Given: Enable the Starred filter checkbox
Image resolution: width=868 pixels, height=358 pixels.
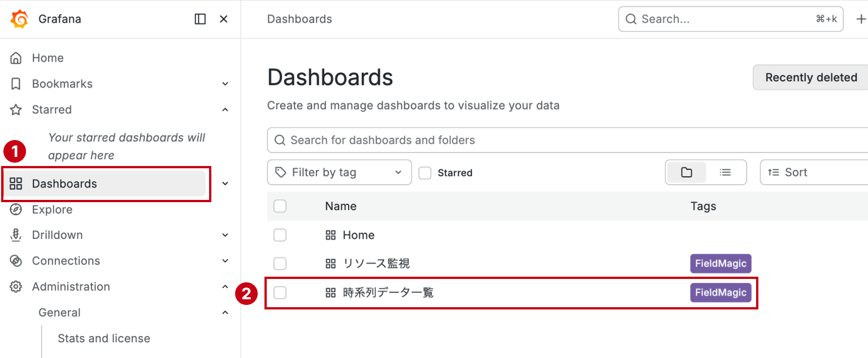Looking at the screenshot, I should 425,173.
